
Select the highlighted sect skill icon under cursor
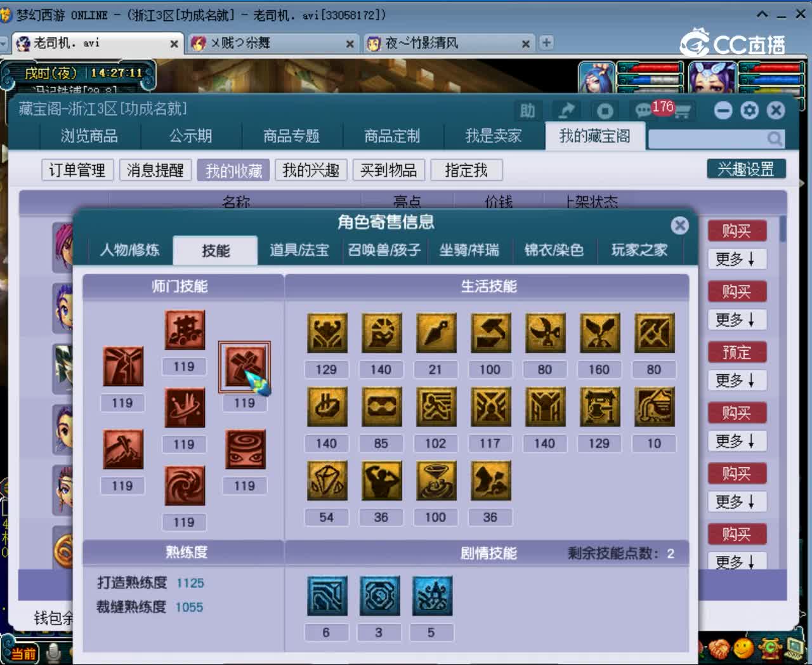pyautogui.click(x=244, y=367)
